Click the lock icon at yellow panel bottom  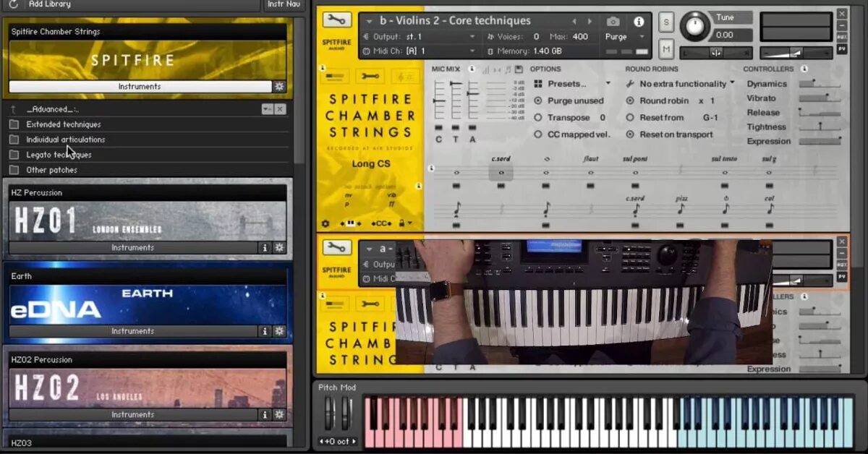coord(401,224)
